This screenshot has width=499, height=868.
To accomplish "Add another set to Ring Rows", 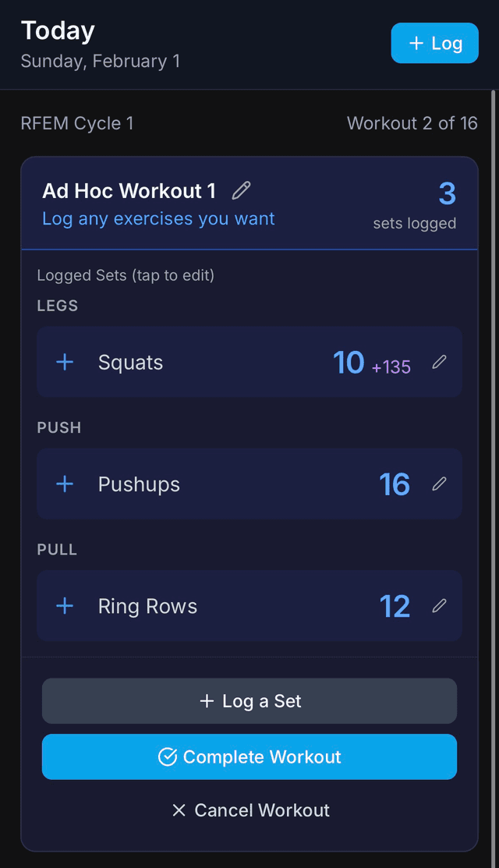I will (x=65, y=606).
